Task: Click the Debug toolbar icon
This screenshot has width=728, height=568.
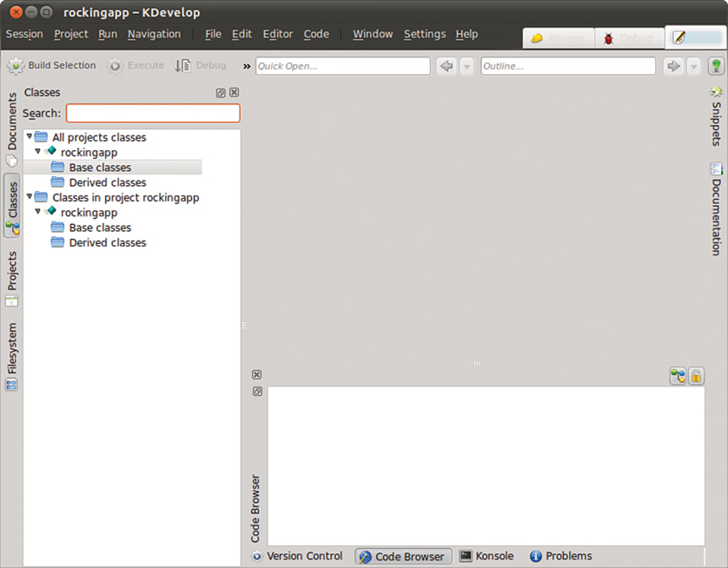Action: 183,66
